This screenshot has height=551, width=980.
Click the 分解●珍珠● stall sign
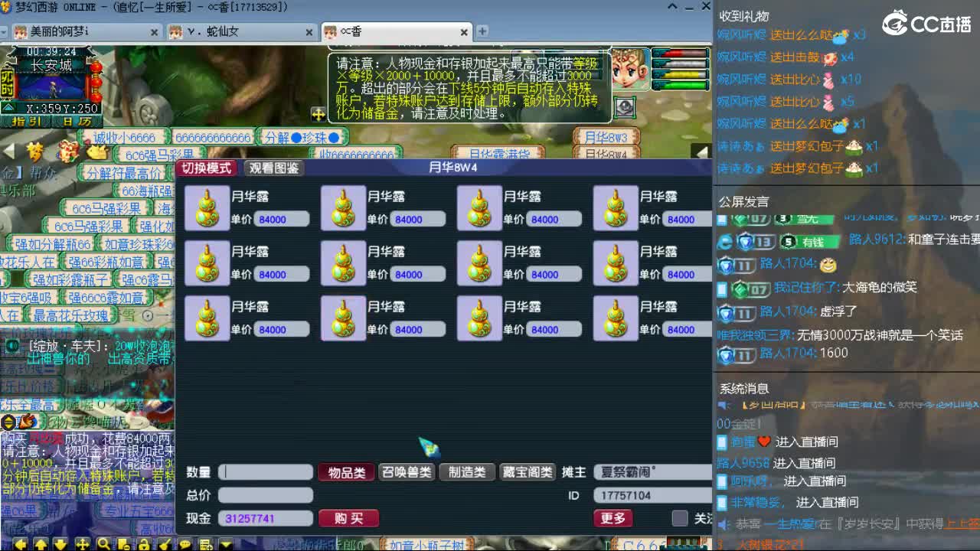tap(302, 138)
